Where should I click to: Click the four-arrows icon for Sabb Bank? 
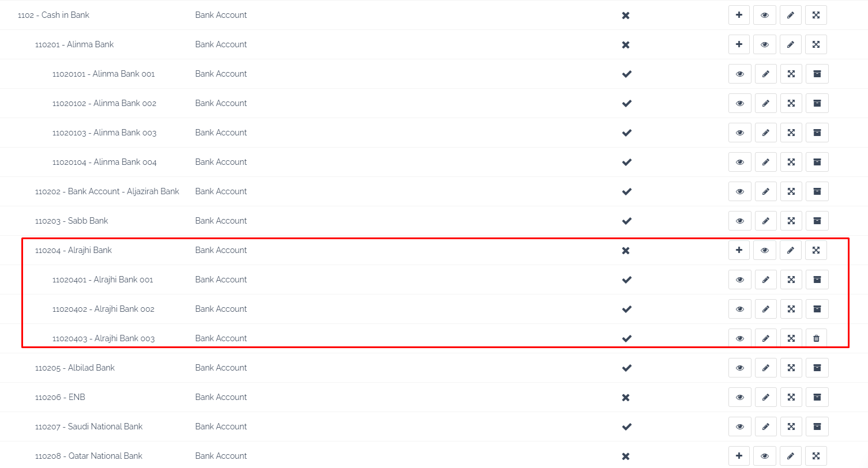pyautogui.click(x=791, y=221)
